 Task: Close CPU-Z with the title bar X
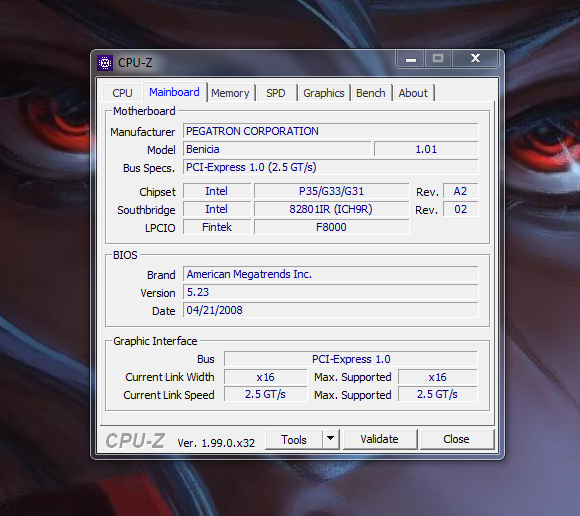(475, 58)
